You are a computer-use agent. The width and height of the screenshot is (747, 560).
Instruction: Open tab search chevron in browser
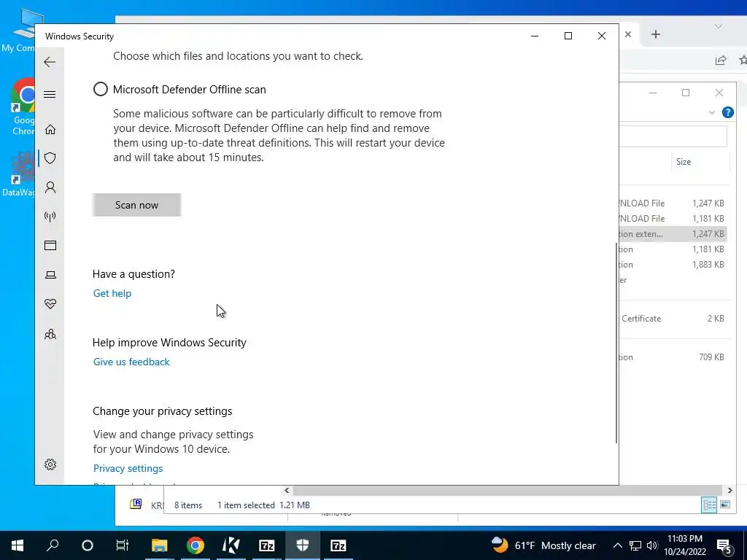[x=718, y=27]
